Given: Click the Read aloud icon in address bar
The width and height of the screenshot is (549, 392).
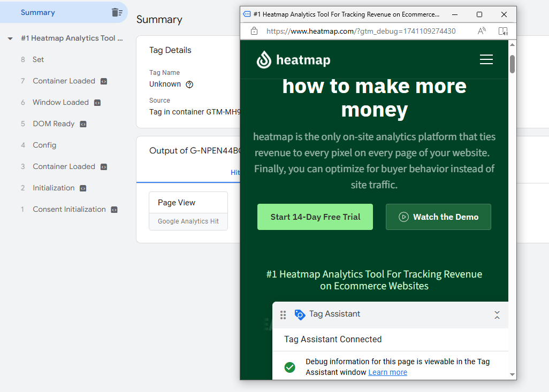Looking at the screenshot, I should click(482, 31).
